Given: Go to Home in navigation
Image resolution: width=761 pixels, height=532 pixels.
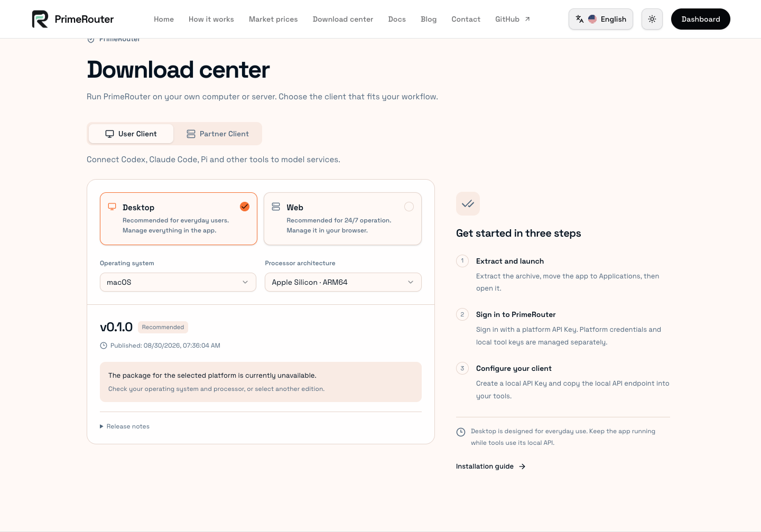Looking at the screenshot, I should pos(164,19).
